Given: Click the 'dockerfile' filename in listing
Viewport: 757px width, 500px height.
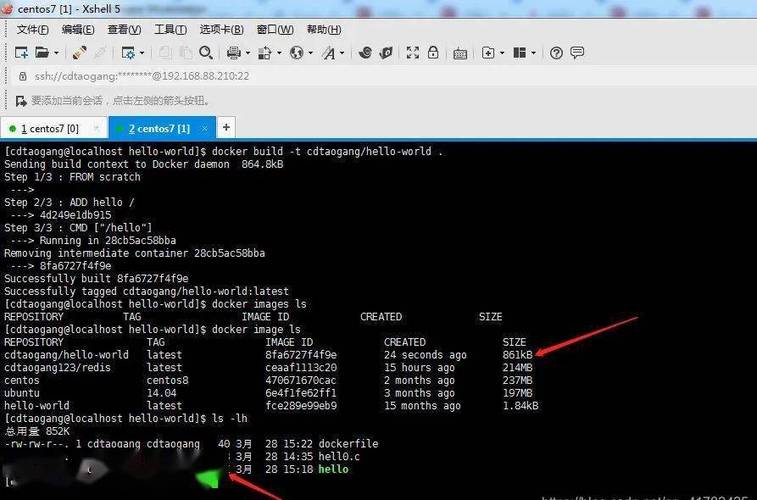Looking at the screenshot, I should 348,444.
